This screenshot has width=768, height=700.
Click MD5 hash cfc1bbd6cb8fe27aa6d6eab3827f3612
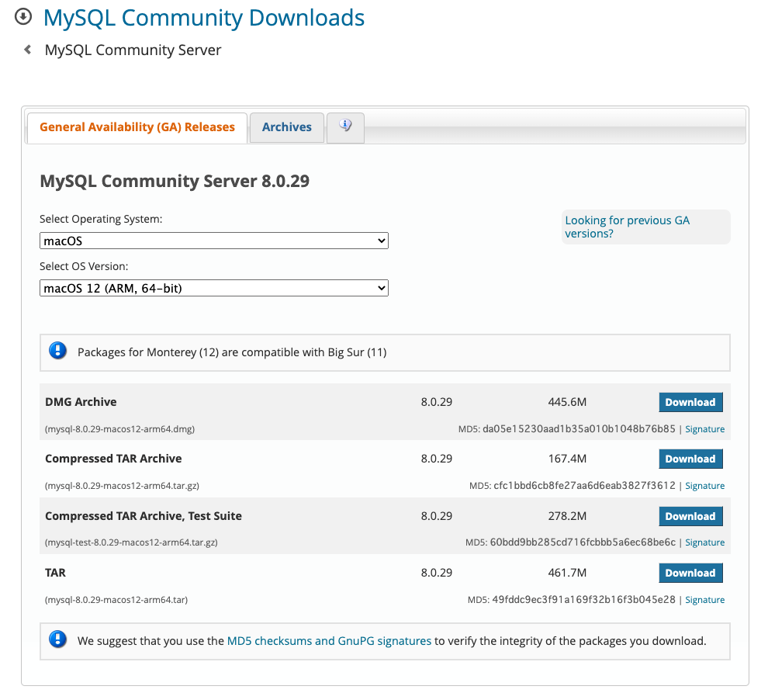[584, 486]
